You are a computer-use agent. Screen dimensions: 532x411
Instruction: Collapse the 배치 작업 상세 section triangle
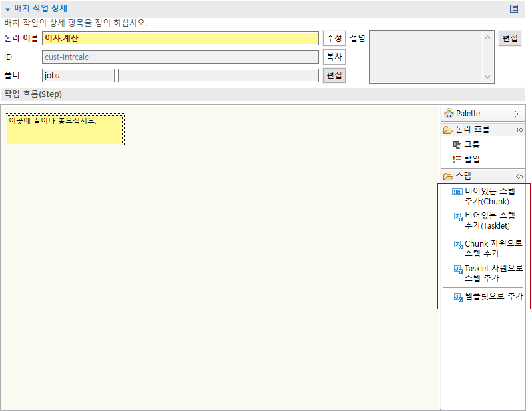coord(7,9)
